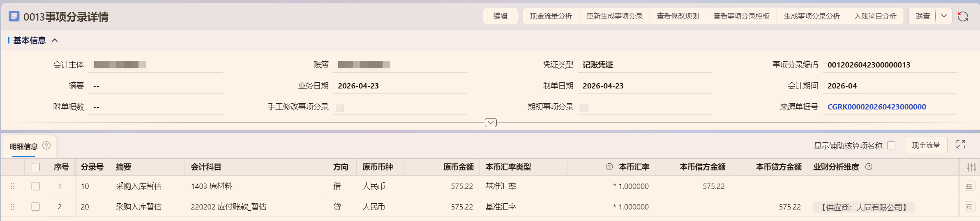The height and width of the screenshot is (221, 980).
Task: Click the 编辑 button
Action: pos(500,16)
